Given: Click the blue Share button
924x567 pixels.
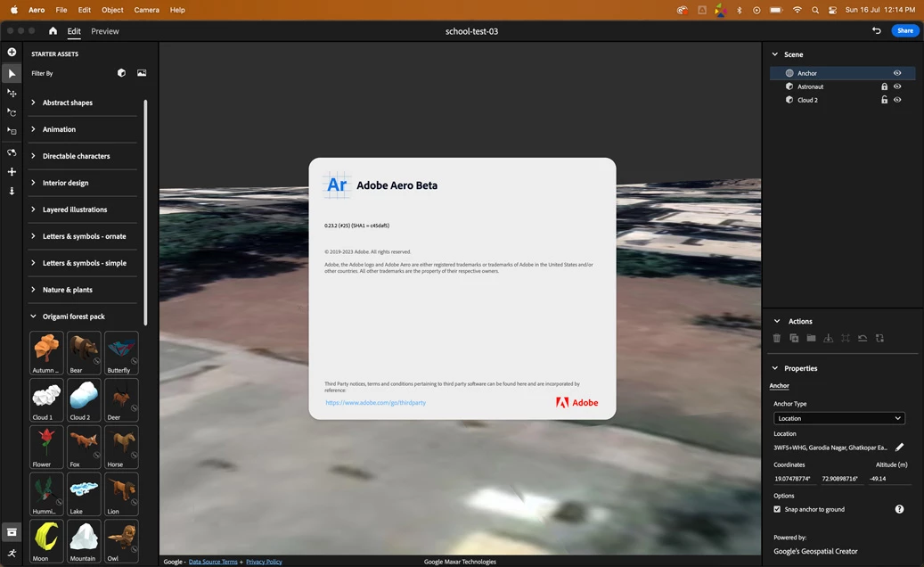Looking at the screenshot, I should pos(905,30).
